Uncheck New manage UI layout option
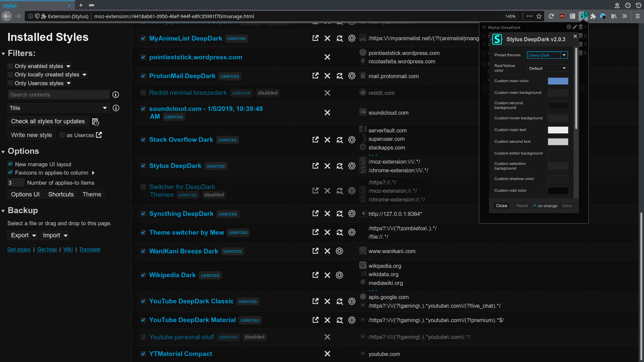The image size is (644, 362). tap(10, 164)
